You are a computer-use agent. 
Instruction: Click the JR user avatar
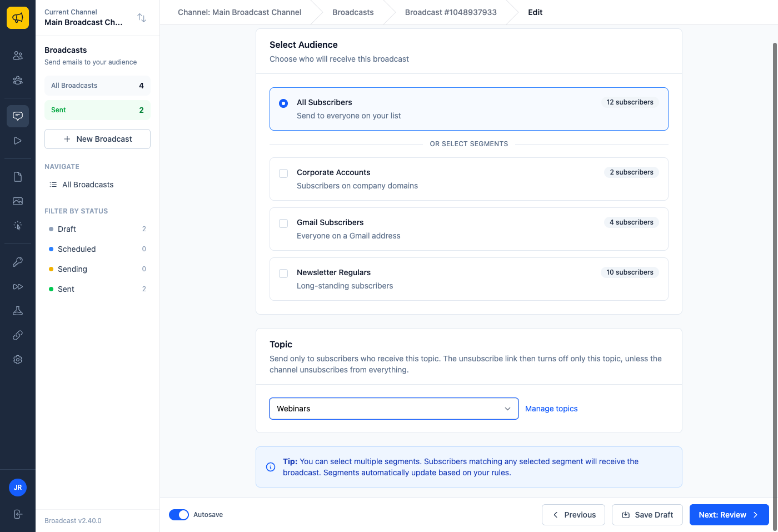tap(18, 488)
